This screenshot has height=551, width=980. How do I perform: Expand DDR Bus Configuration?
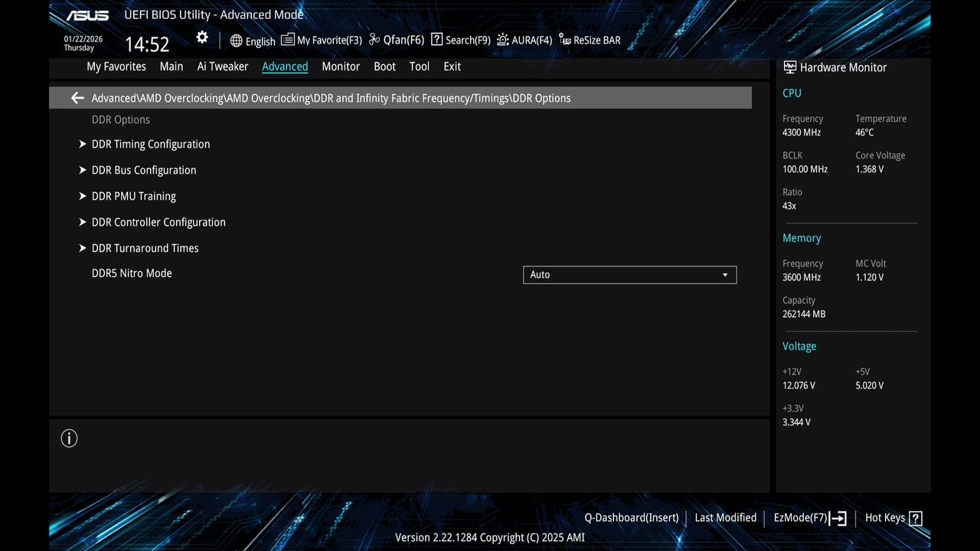[x=144, y=170]
